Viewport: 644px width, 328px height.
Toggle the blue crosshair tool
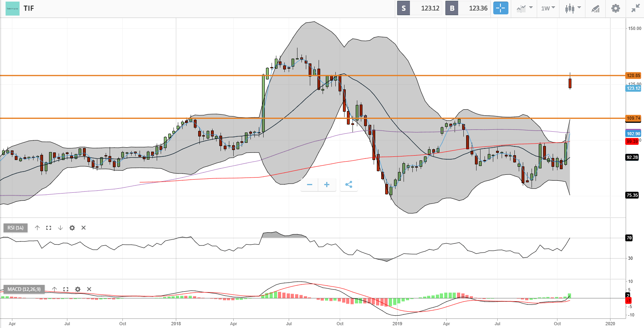coord(500,8)
